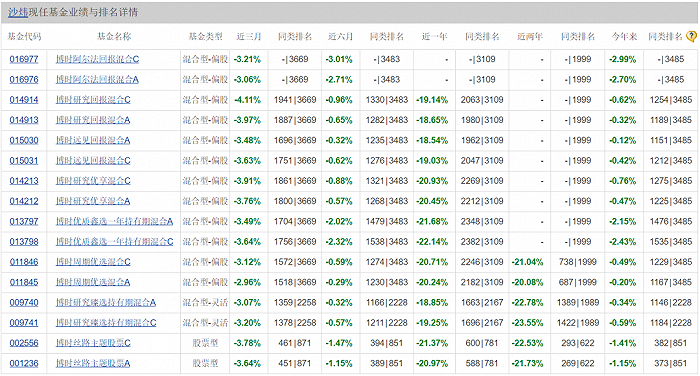Select the -23.55% two-year return cell
Image resolution: width=700 pixels, height=376 pixels.
point(527,323)
